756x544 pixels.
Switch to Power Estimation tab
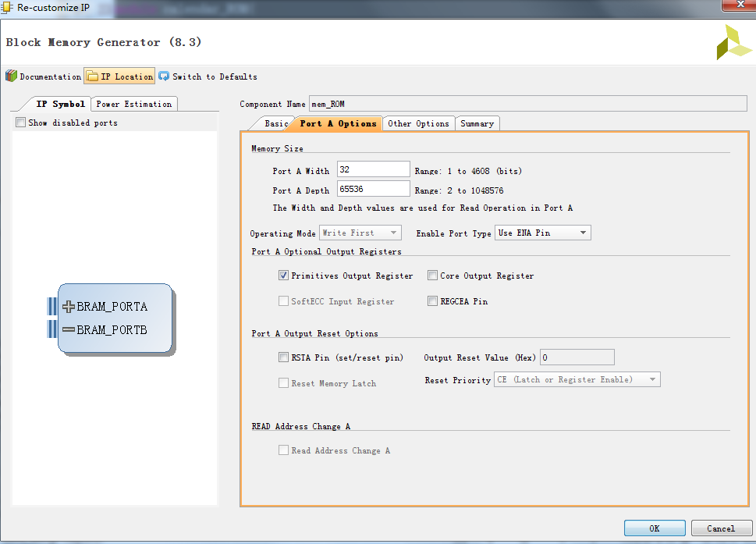tap(134, 104)
